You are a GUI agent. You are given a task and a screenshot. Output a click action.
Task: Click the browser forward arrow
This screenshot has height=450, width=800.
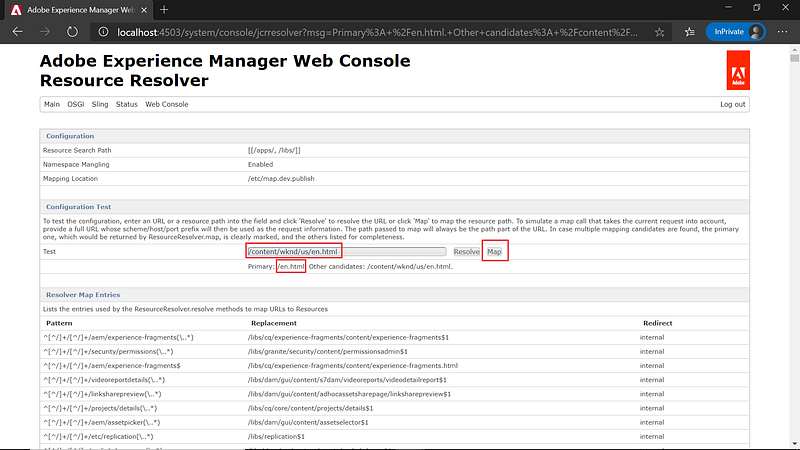[45, 32]
